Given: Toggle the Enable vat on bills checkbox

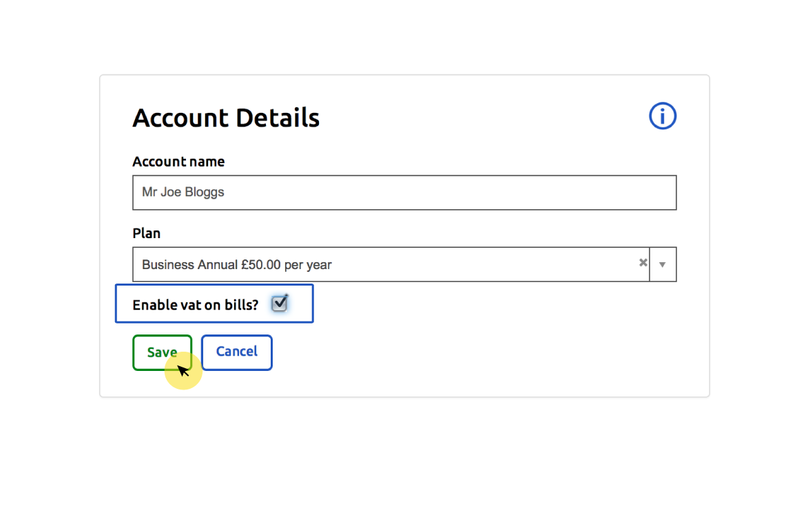Looking at the screenshot, I should [279, 304].
